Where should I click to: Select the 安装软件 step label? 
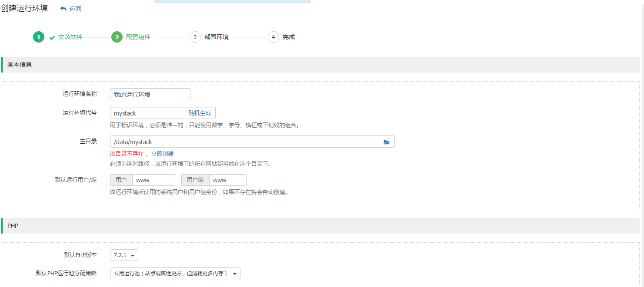pyautogui.click(x=70, y=37)
